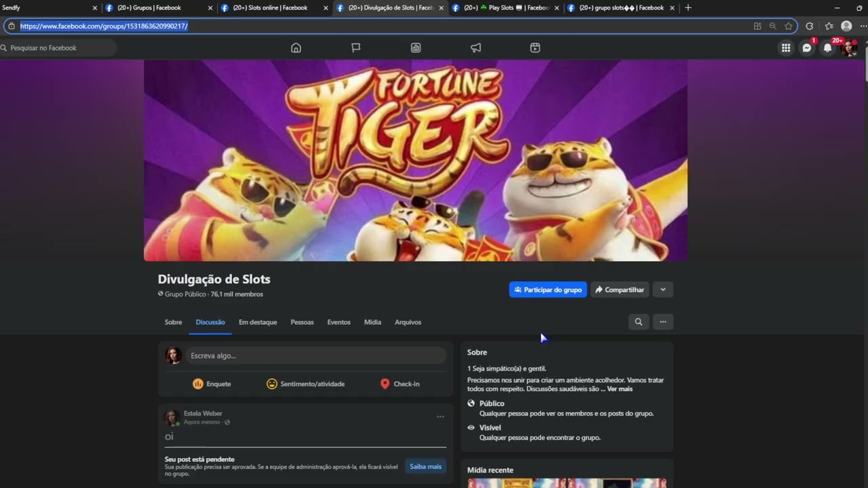Expand the dropdown arrow beside Compartilhar
Image resolution: width=868 pixels, height=488 pixels.
663,289
